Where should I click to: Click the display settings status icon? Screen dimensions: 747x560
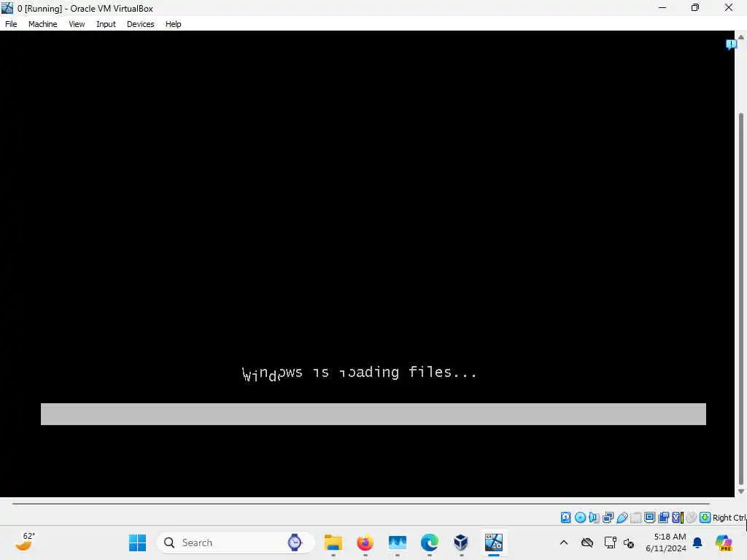pos(649,517)
